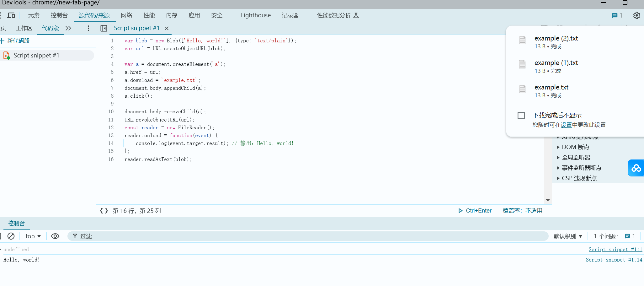
Task: Select the 工作区 navigator tab
Action: click(x=24, y=28)
